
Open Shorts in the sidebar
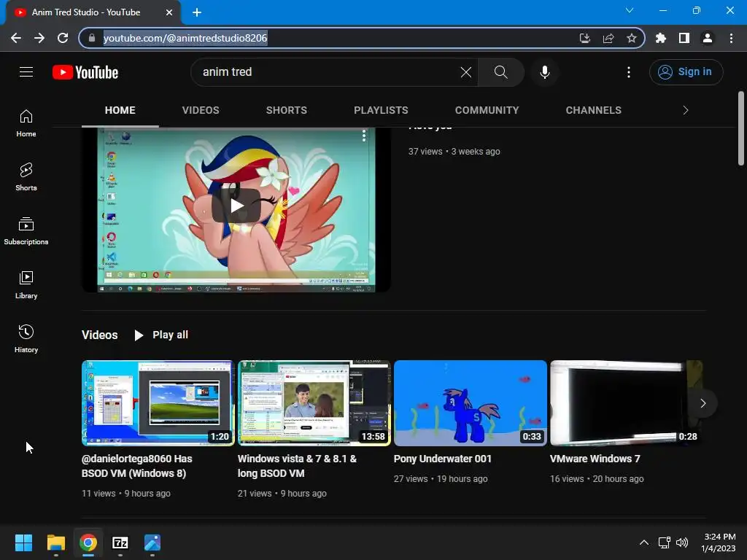click(x=26, y=177)
